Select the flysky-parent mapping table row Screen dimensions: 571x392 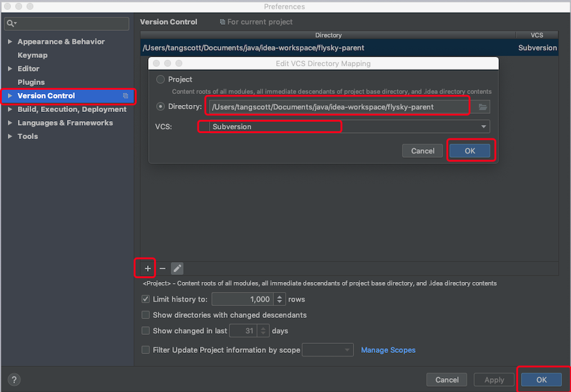(x=349, y=48)
